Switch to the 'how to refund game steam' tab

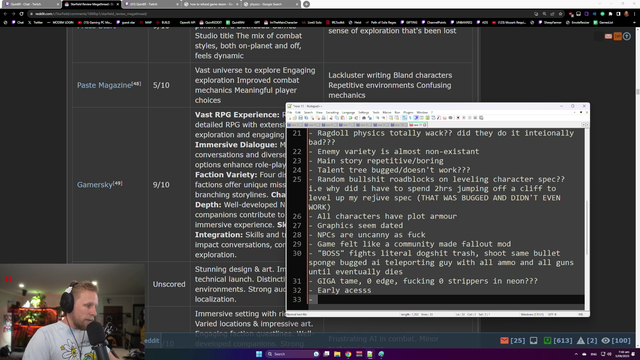pos(211,4)
